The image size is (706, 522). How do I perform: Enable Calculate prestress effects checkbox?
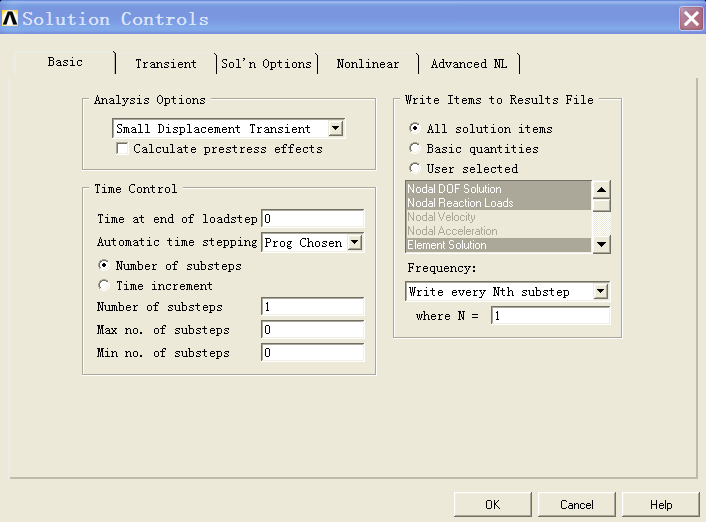[122, 149]
